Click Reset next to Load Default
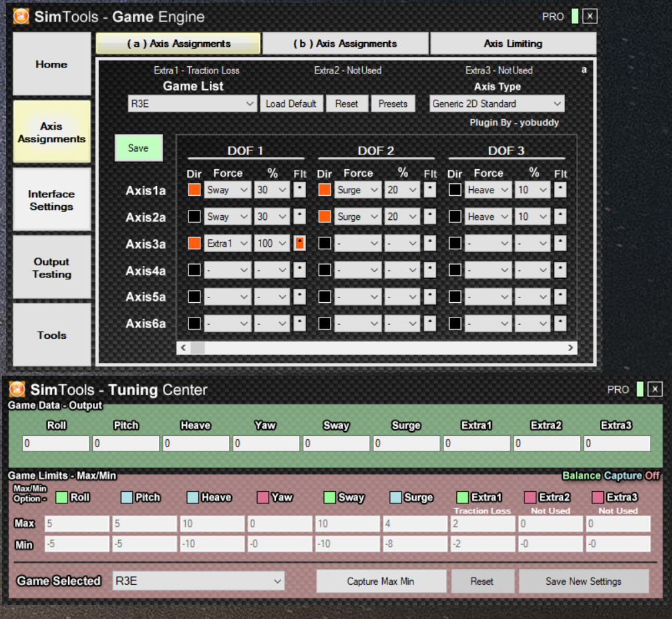 [347, 104]
